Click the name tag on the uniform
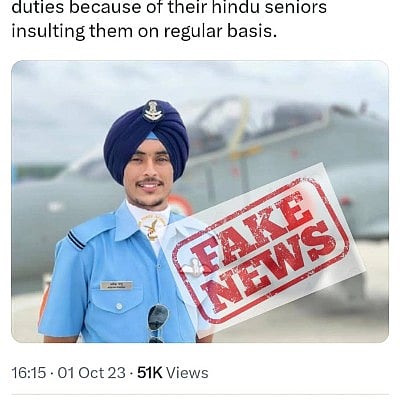 click(x=116, y=285)
